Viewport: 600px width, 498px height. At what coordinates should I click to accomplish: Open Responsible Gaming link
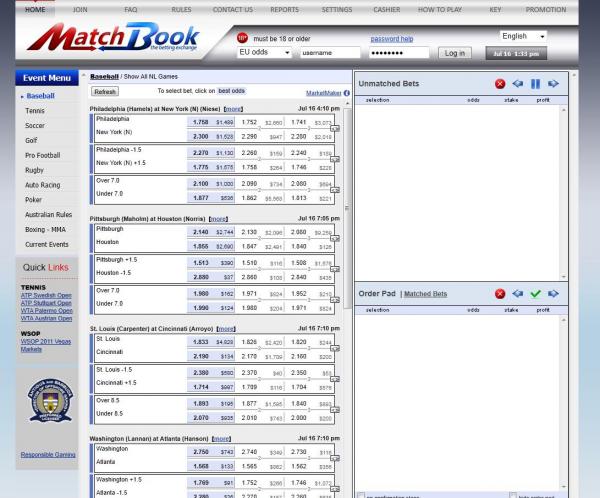point(48,455)
